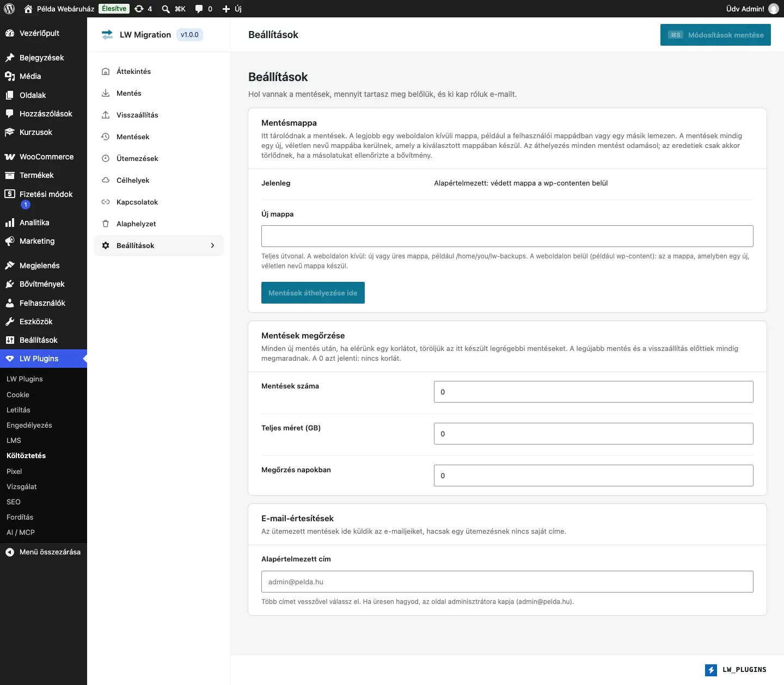Viewport: 784px width, 685px height.
Task: Click the Mentések history icon
Action: pos(106,137)
